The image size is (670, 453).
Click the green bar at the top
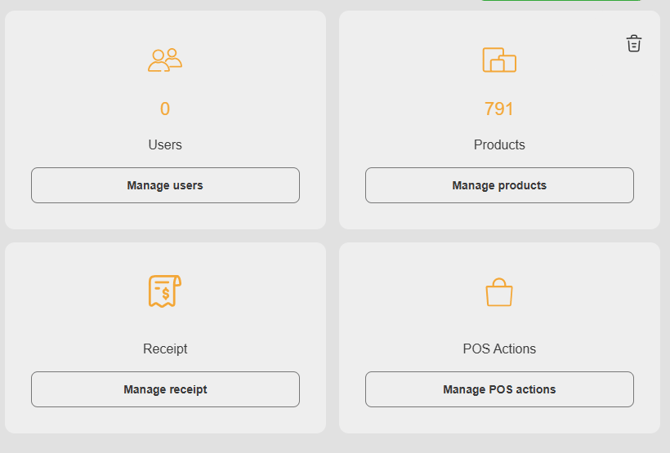[561, 0]
